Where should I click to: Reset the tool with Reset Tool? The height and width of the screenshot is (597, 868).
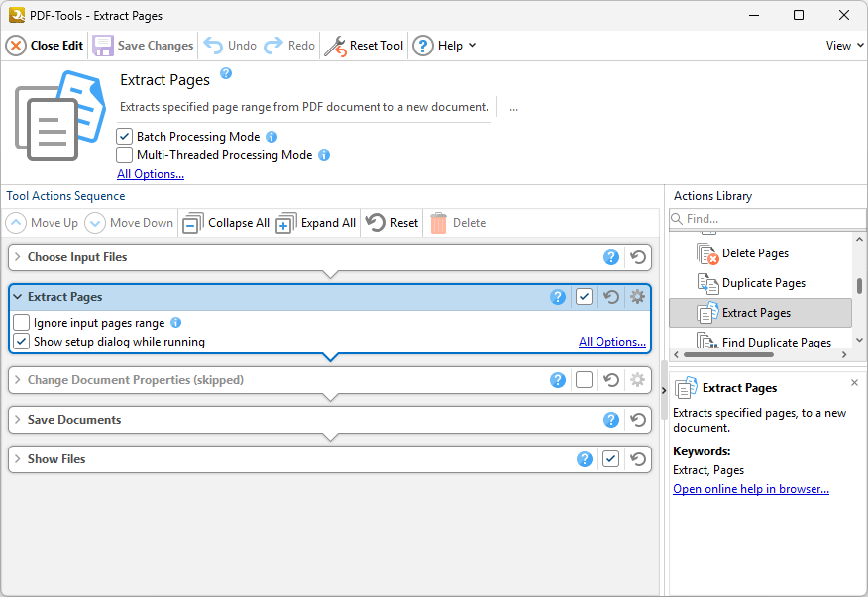364,46
